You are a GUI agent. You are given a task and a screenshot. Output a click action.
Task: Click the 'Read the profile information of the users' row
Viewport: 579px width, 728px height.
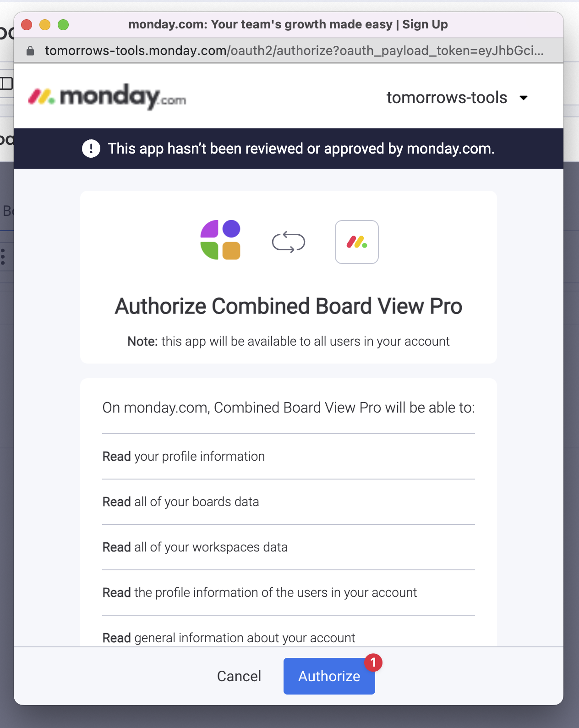289,593
